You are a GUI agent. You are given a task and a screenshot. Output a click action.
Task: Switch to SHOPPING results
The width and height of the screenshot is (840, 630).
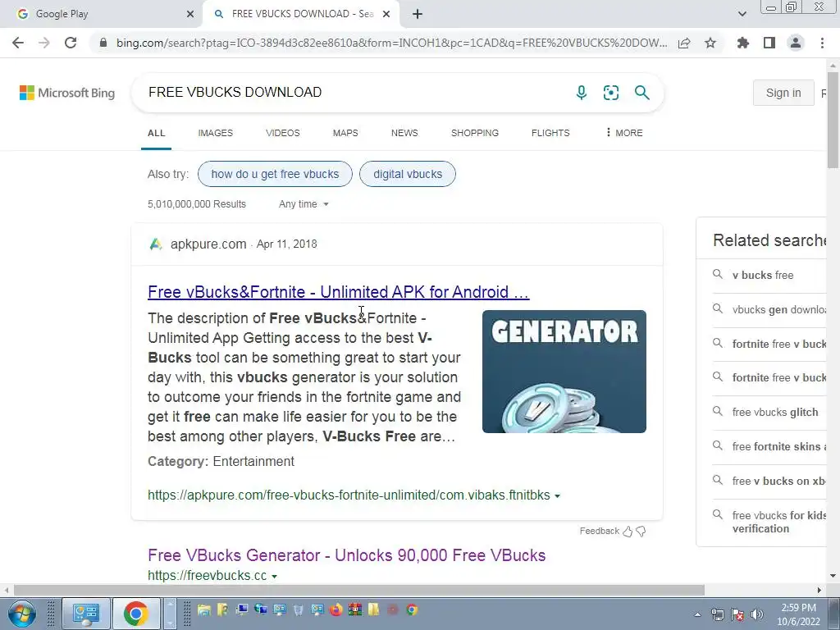click(475, 133)
